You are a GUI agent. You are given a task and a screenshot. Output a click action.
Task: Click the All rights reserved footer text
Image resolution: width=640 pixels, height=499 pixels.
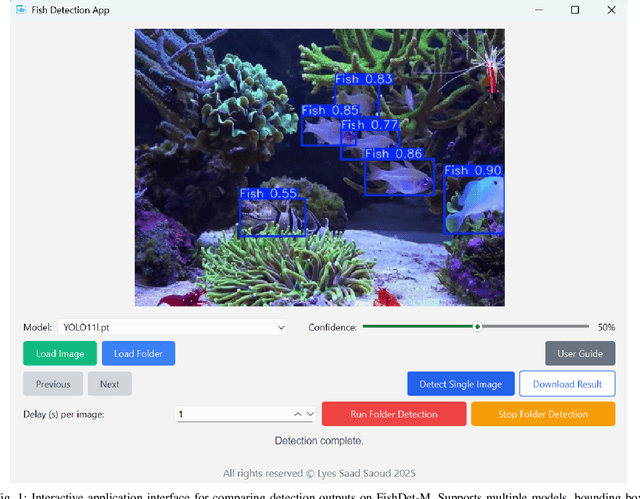319,473
